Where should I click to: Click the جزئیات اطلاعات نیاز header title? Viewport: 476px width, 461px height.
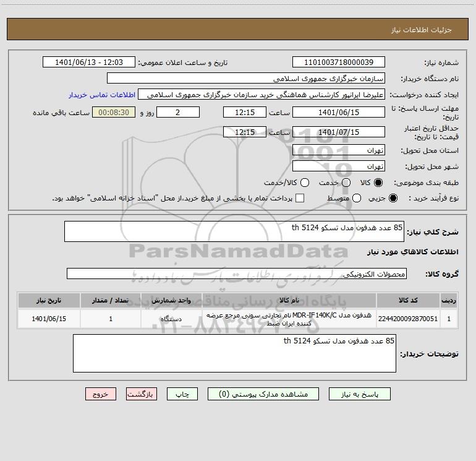421,30
